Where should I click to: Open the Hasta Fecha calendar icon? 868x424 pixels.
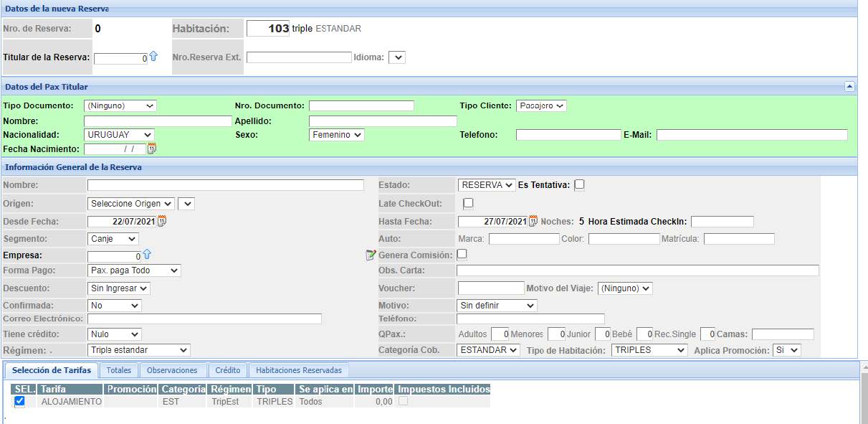pyautogui.click(x=533, y=222)
